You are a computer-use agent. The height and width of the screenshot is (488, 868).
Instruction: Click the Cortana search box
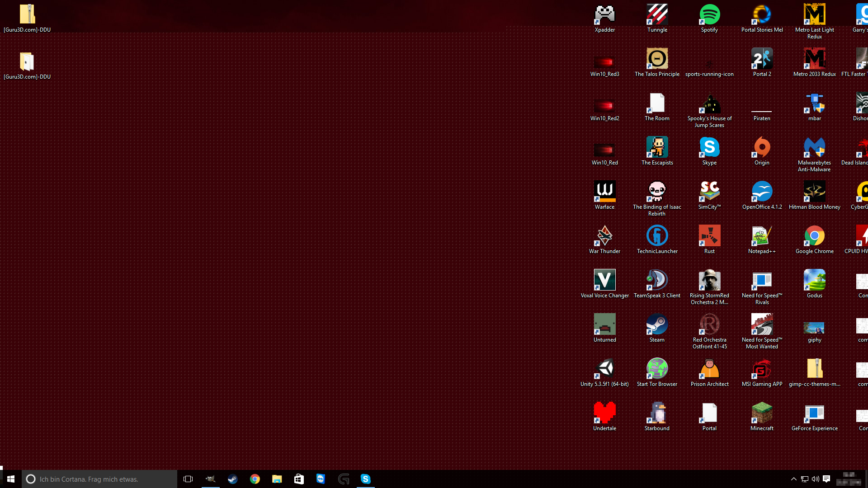(99, 479)
